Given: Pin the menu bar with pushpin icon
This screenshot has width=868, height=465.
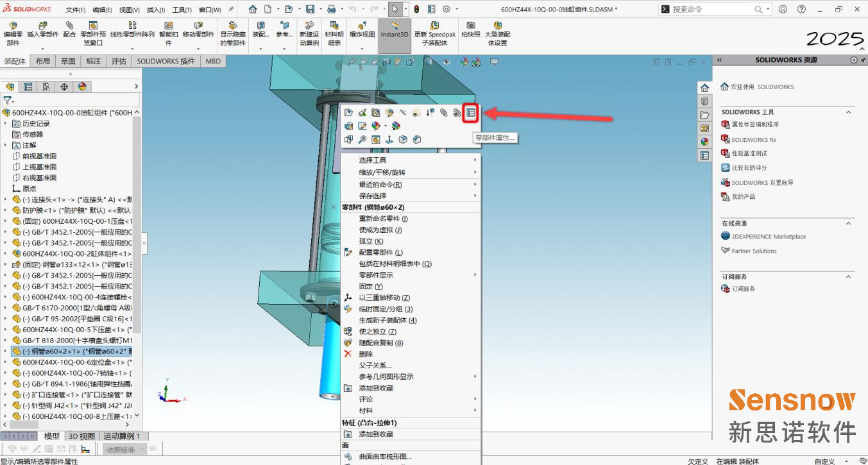Looking at the screenshot, I should point(231,10).
